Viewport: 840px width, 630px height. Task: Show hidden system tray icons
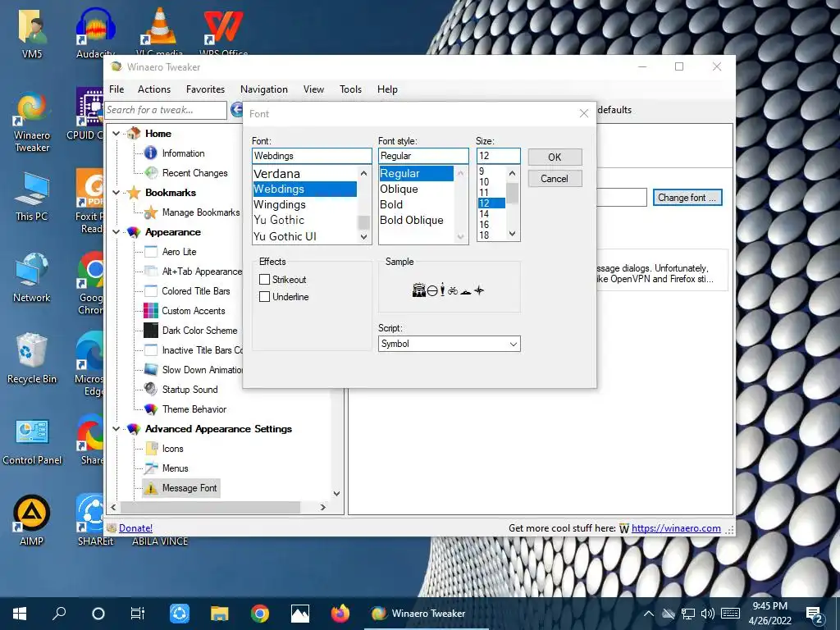click(648, 614)
